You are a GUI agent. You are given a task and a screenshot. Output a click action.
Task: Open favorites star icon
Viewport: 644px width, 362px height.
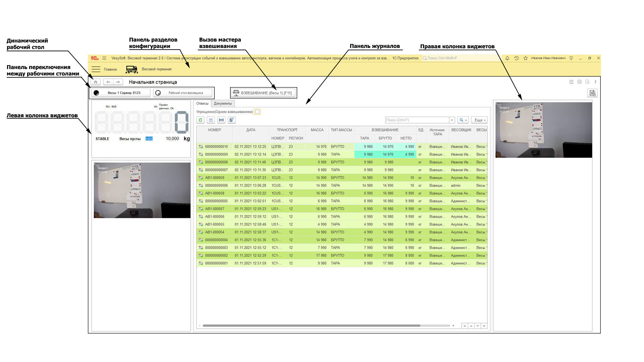tap(526, 58)
